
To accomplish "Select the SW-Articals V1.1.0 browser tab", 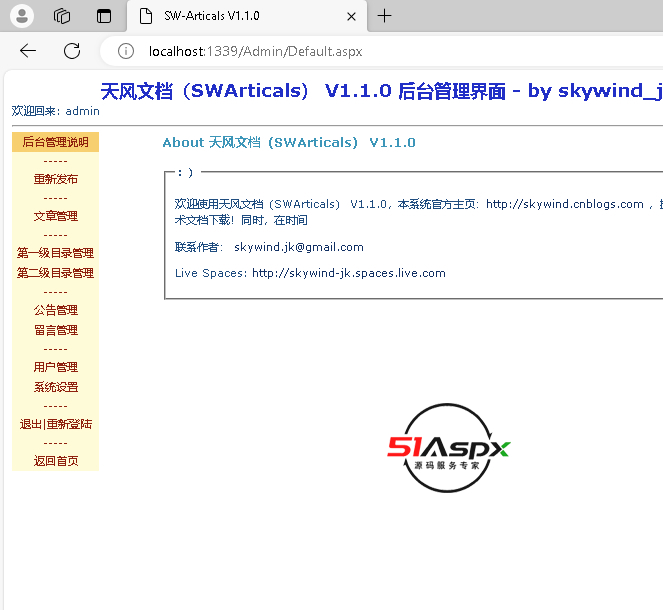I will click(x=247, y=16).
